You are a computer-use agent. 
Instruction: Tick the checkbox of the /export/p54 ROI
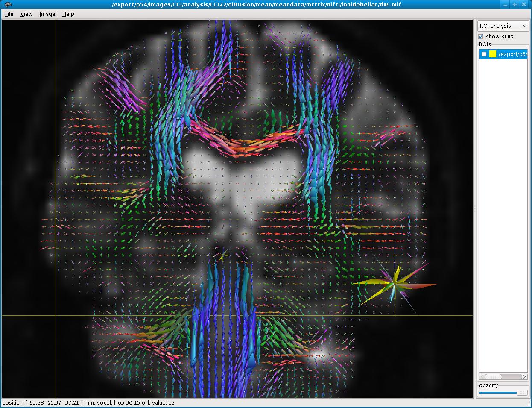click(484, 54)
